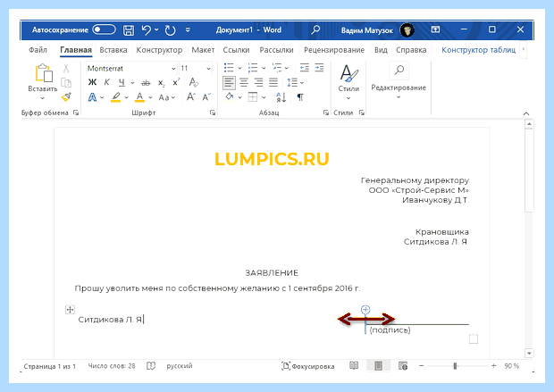Click the Copy icon
The height and width of the screenshot is (392, 554).
pos(66,83)
